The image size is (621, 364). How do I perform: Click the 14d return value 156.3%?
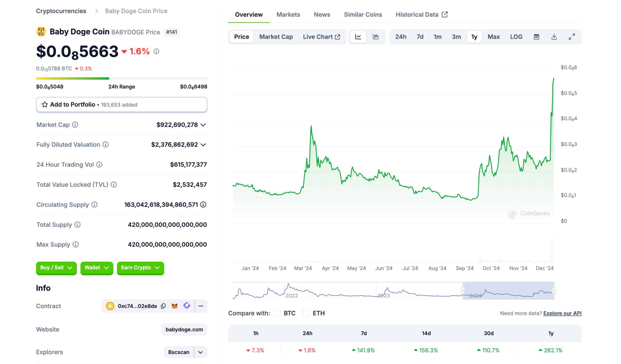tap(425, 350)
